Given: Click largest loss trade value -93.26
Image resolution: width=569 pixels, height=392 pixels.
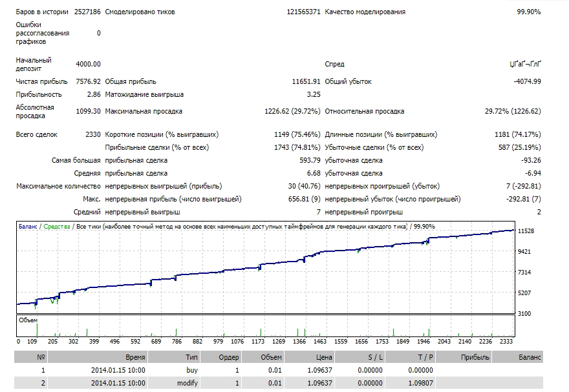Looking at the screenshot, I should click(x=531, y=160).
